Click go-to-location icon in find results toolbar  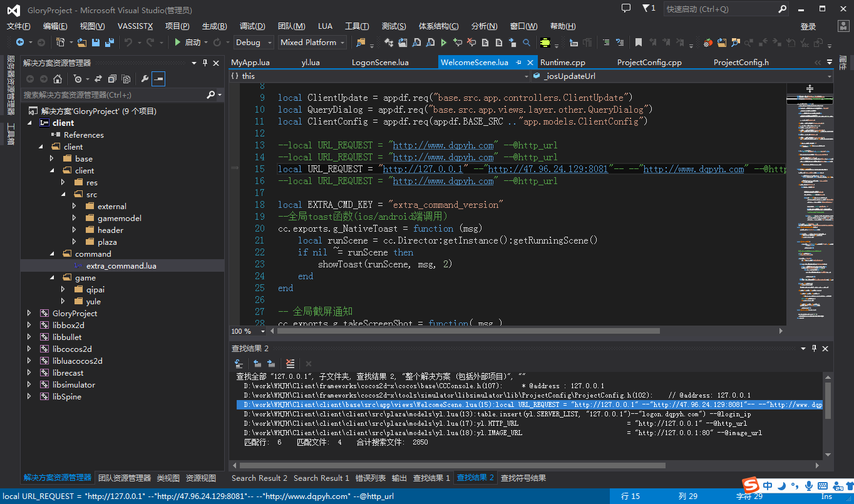tap(239, 363)
